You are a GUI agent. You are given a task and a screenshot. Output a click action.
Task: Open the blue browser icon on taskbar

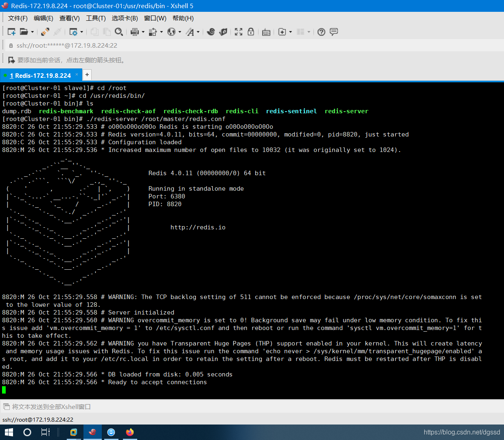(111, 432)
